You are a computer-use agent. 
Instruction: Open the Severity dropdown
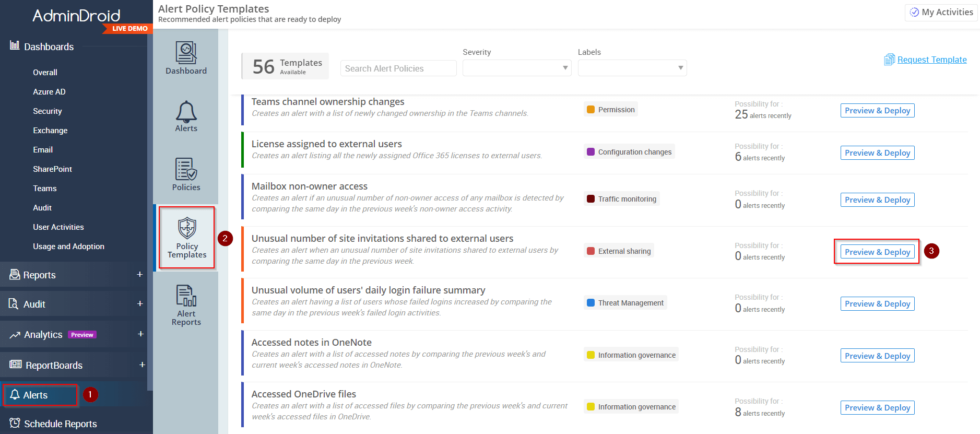point(516,68)
